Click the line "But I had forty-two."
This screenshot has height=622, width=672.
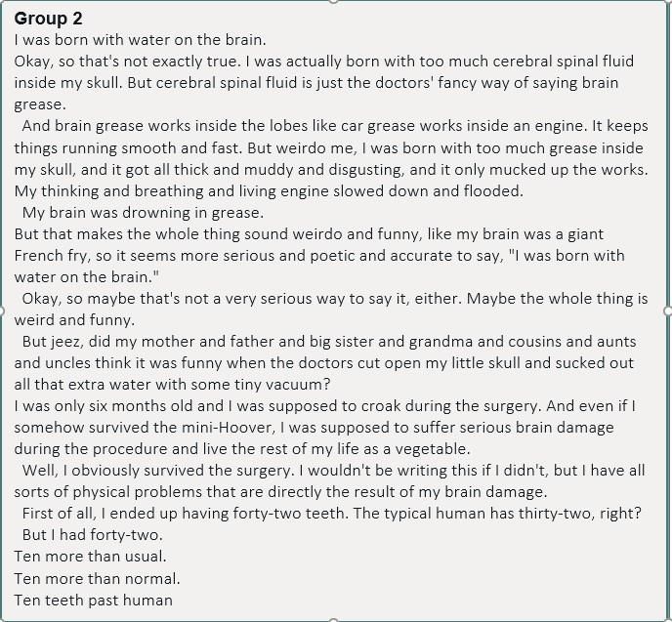92,535
